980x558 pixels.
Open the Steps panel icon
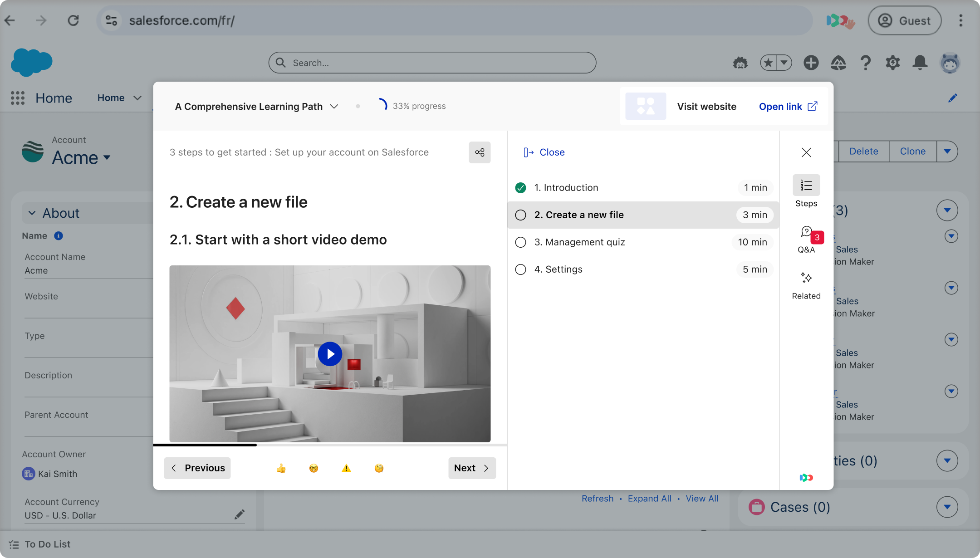click(806, 185)
